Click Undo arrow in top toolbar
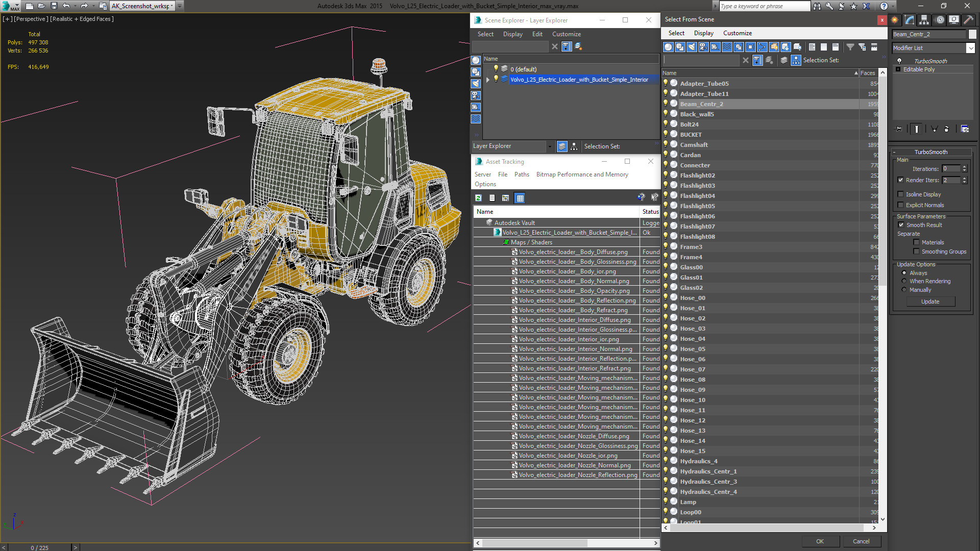This screenshot has width=980, height=551. tap(66, 6)
